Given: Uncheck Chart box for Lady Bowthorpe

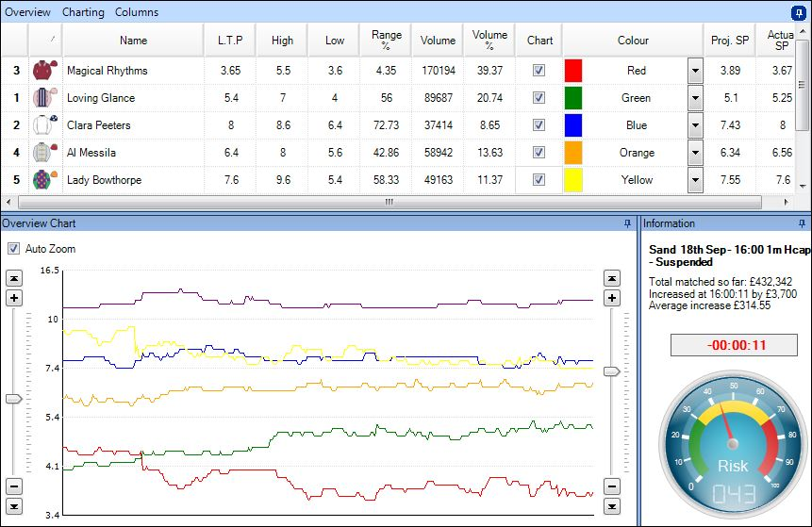Looking at the screenshot, I should tap(539, 180).
